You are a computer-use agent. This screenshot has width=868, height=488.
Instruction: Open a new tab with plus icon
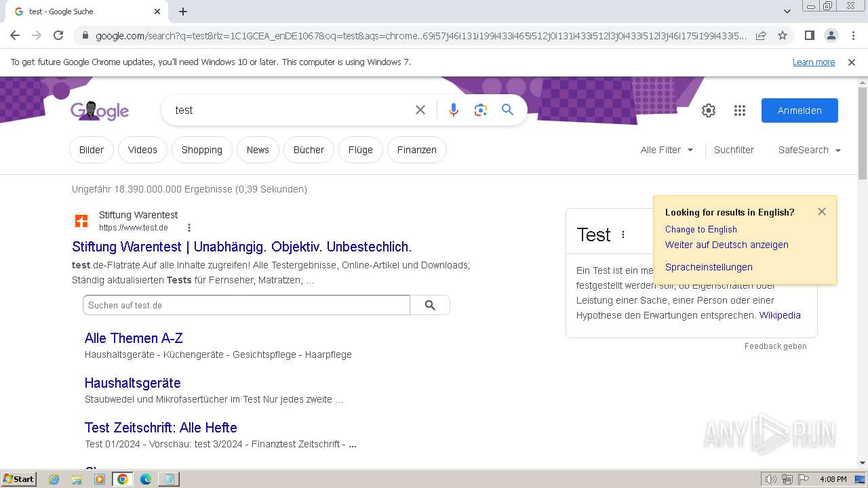click(183, 12)
